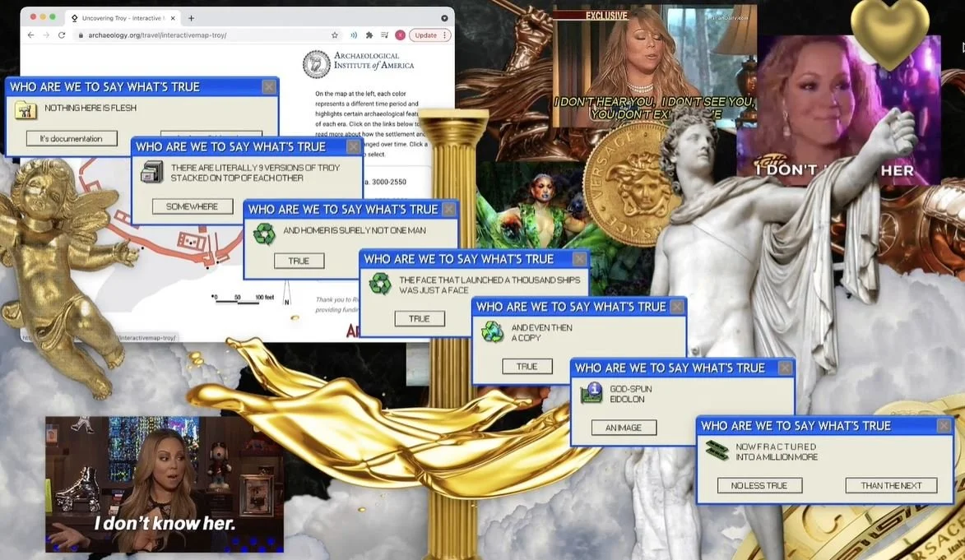Click the Update button in the browser toolbar
This screenshot has height=560, width=965.
[x=426, y=35]
